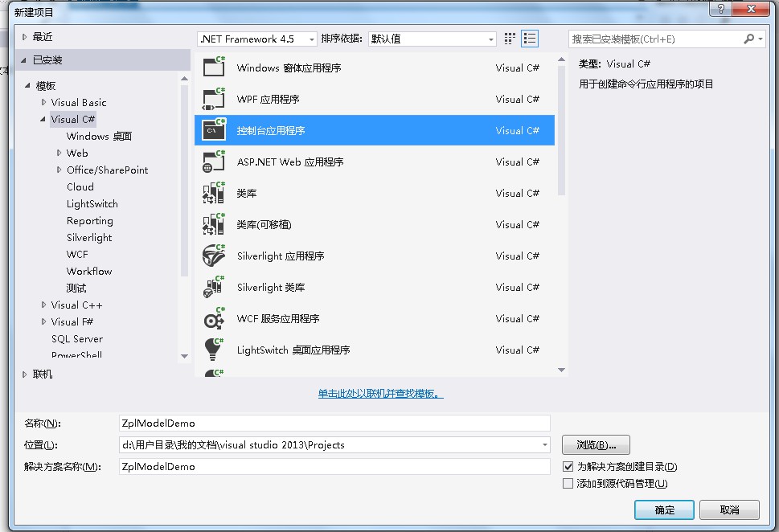Click the 确定 button

[664, 509]
